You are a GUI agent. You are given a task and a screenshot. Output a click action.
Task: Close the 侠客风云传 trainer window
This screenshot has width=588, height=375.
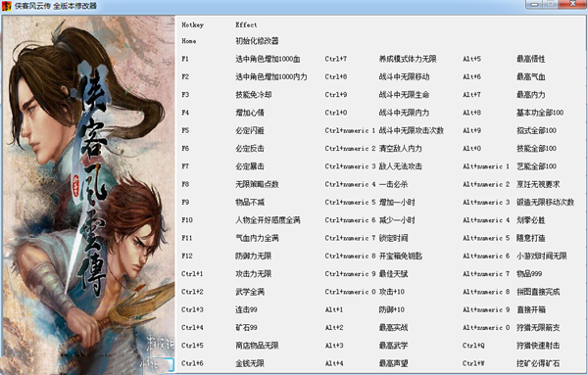point(572,5)
